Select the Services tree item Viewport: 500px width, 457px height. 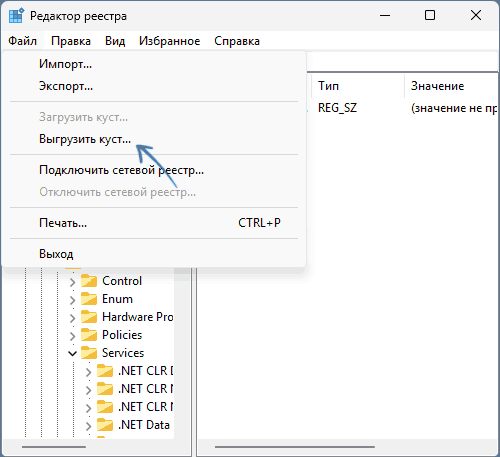tap(123, 353)
